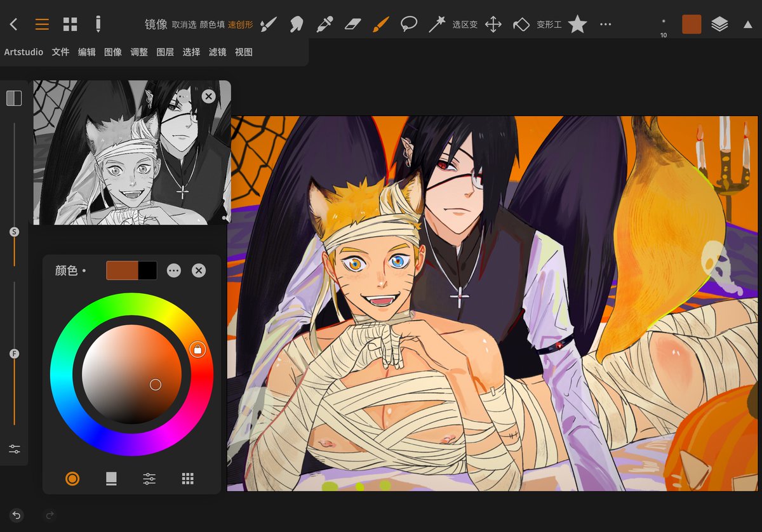Click the 颜色 panel title
The image size is (762, 532).
(66, 270)
